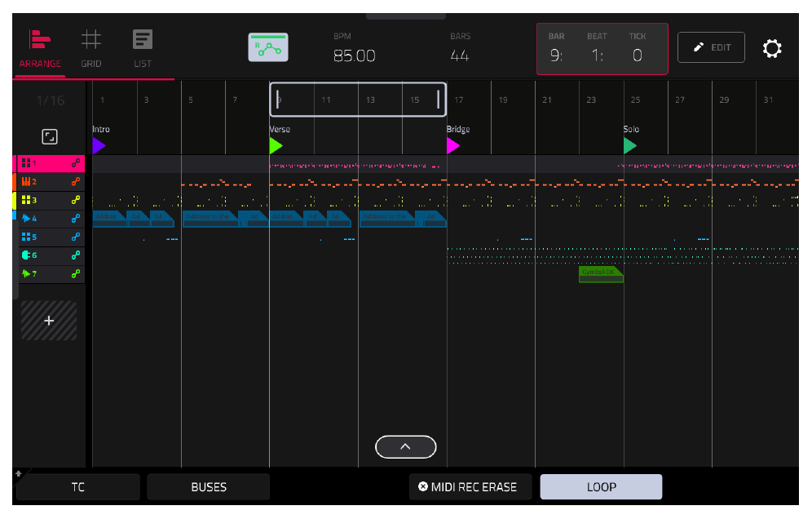Click the Edit pencil button
The width and height of the screenshot is (812, 519).
pos(711,47)
